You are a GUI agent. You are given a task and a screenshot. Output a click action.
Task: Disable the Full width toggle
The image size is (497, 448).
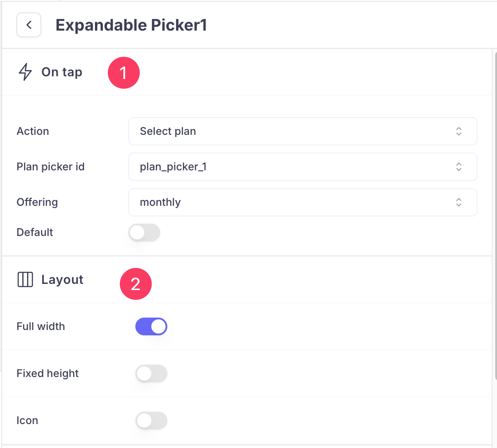(x=151, y=326)
